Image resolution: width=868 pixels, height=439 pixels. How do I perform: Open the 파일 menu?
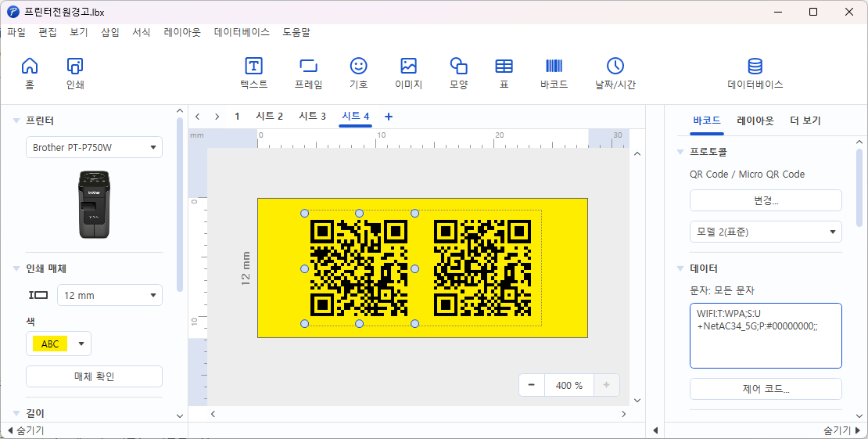(16, 32)
